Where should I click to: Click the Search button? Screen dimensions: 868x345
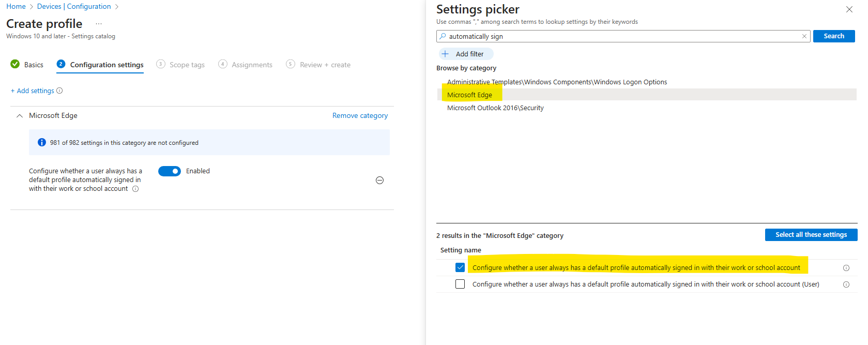[834, 36]
